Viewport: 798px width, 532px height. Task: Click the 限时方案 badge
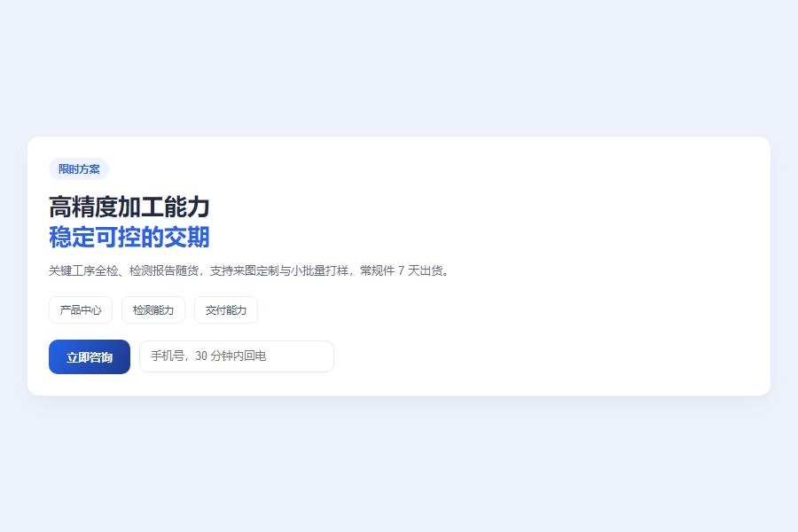[79, 169]
